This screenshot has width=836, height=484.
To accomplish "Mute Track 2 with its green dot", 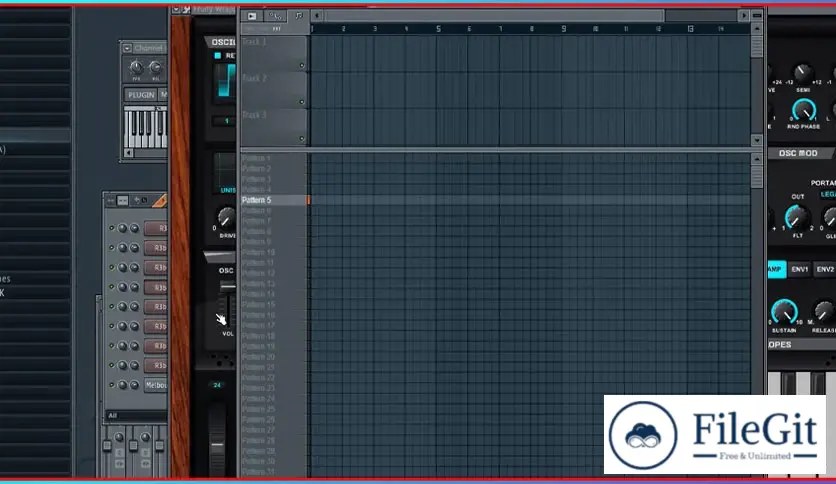I will tap(302, 102).
